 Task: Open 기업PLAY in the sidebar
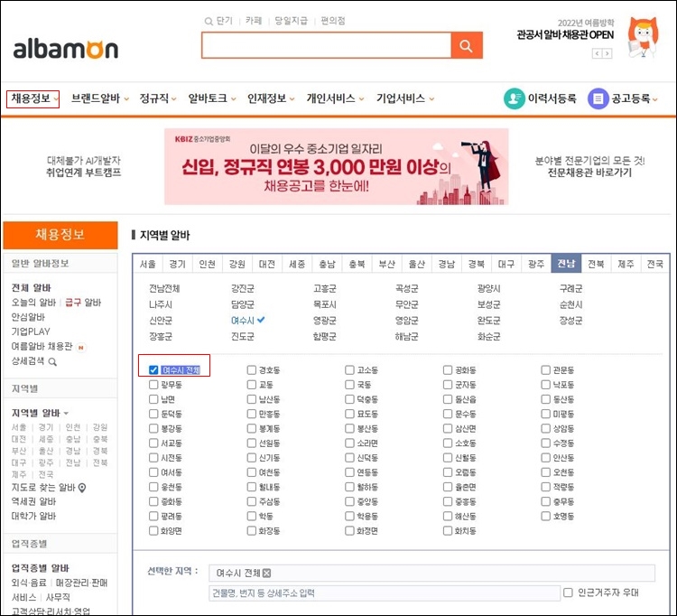point(31,331)
